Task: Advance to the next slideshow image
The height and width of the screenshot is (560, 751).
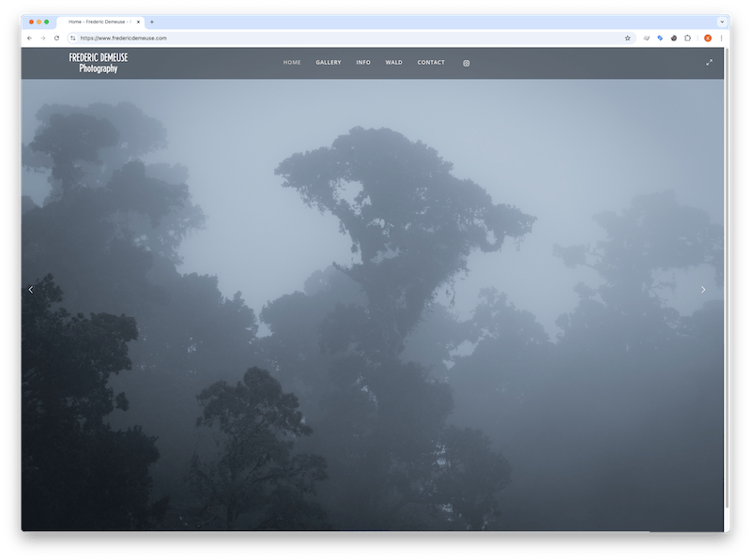Action: point(703,290)
